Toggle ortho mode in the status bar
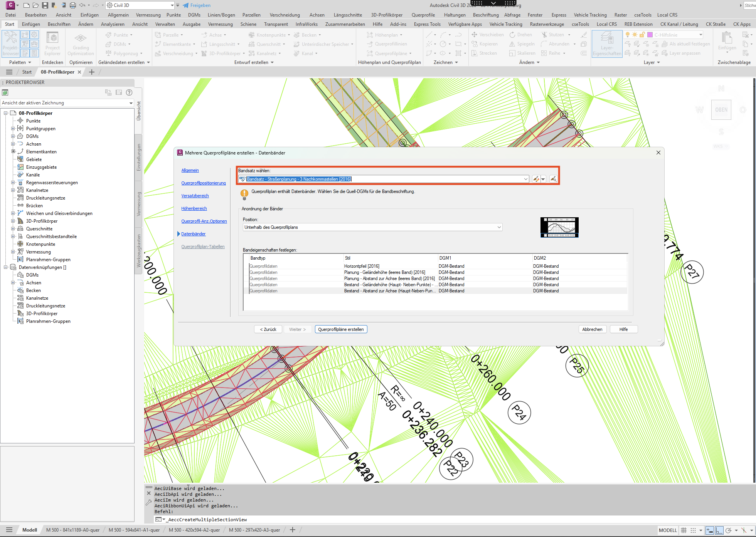756x537 pixels. click(719, 530)
